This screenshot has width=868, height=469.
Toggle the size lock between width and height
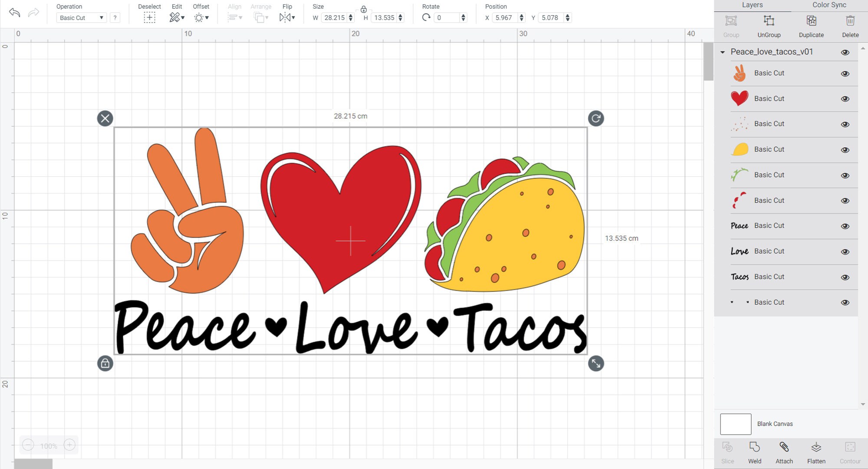click(x=363, y=9)
